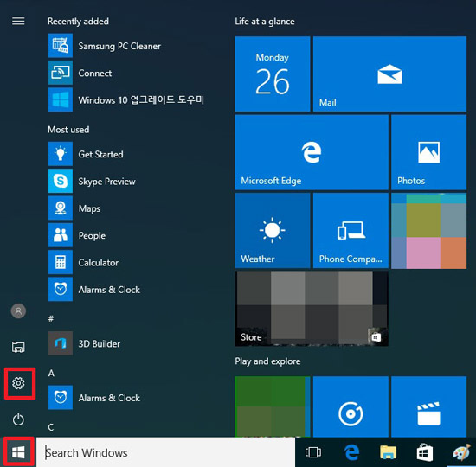Open Get Started app
This screenshot has height=467, width=476.
[86, 154]
